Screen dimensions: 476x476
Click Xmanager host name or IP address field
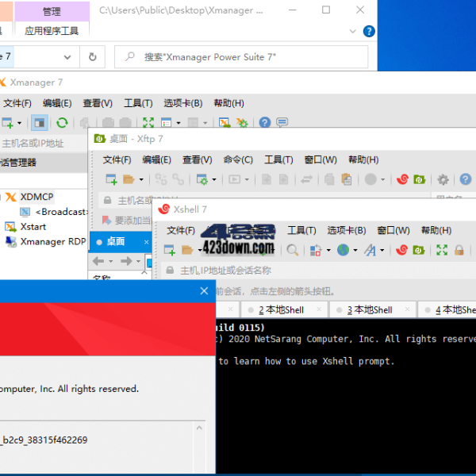(44, 144)
